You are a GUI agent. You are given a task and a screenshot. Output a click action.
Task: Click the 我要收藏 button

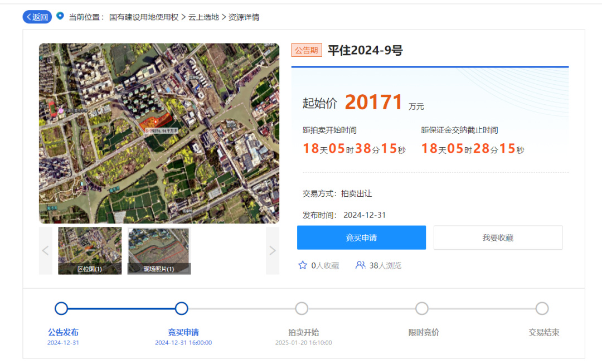[498, 237]
